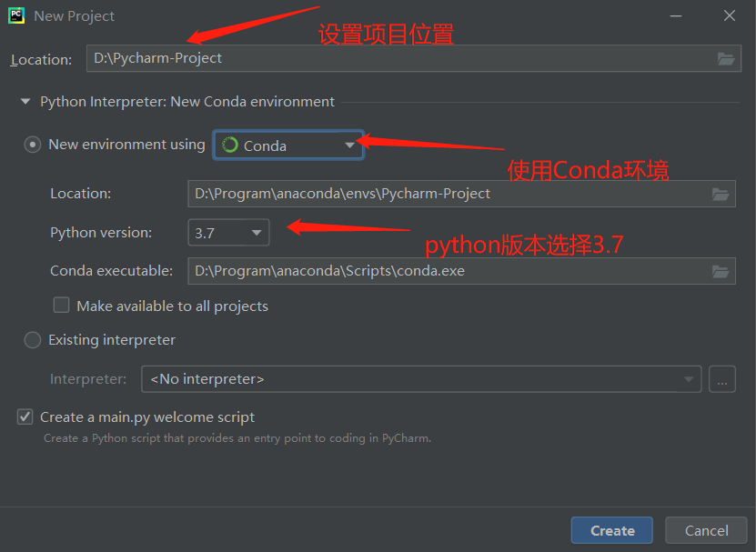Open folder browser for conda environment Location
The image size is (756, 552).
click(721, 194)
